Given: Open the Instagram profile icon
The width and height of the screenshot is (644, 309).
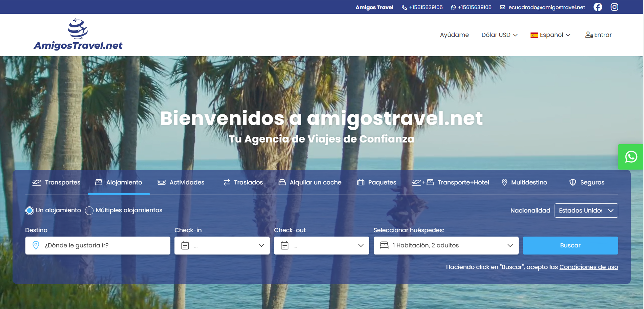Looking at the screenshot, I should click(x=615, y=7).
